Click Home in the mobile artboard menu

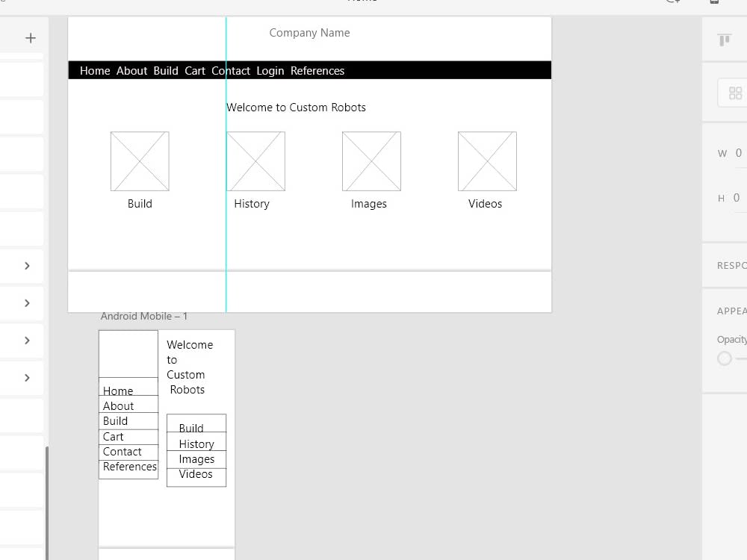(x=118, y=391)
